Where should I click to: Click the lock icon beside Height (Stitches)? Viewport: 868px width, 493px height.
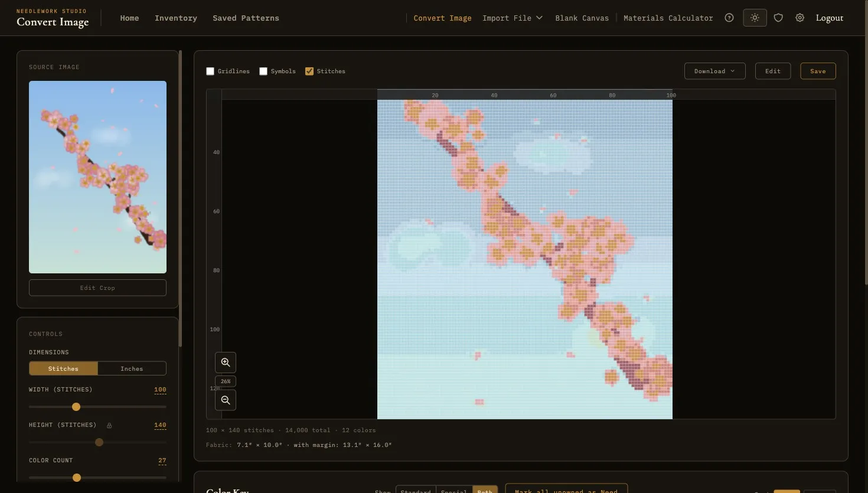pyautogui.click(x=109, y=425)
